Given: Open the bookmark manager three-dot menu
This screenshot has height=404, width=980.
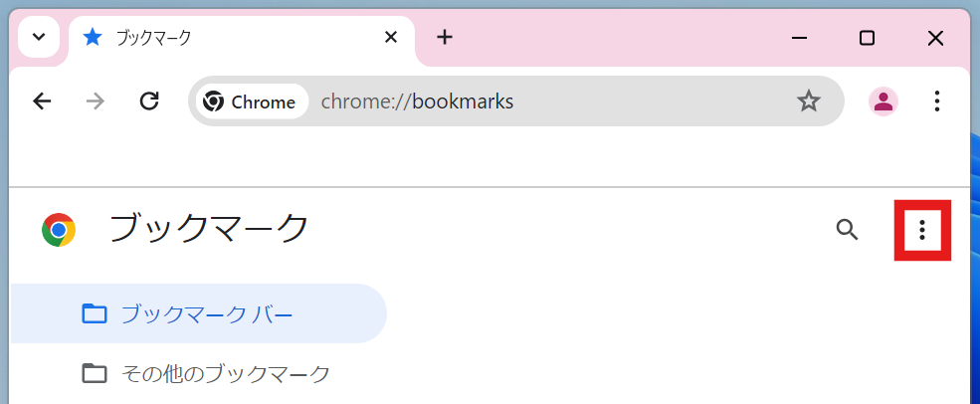Looking at the screenshot, I should [922, 230].
